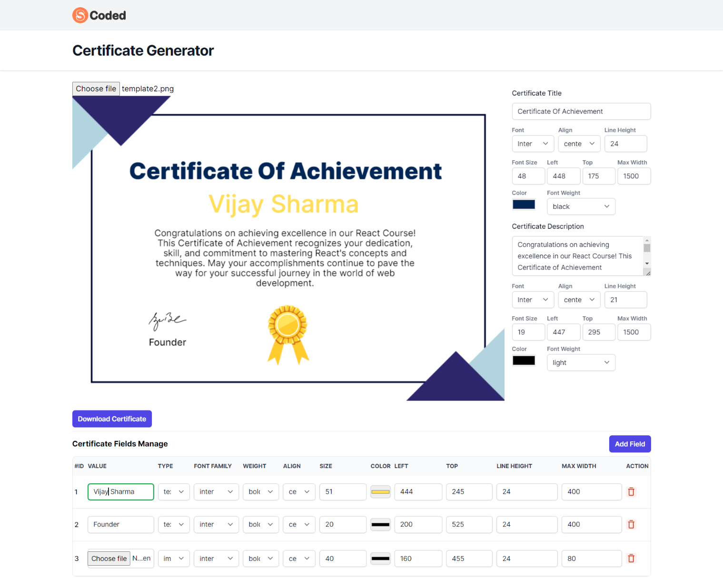Open the title Font dropdown
The image size is (723, 588).
[x=533, y=144]
